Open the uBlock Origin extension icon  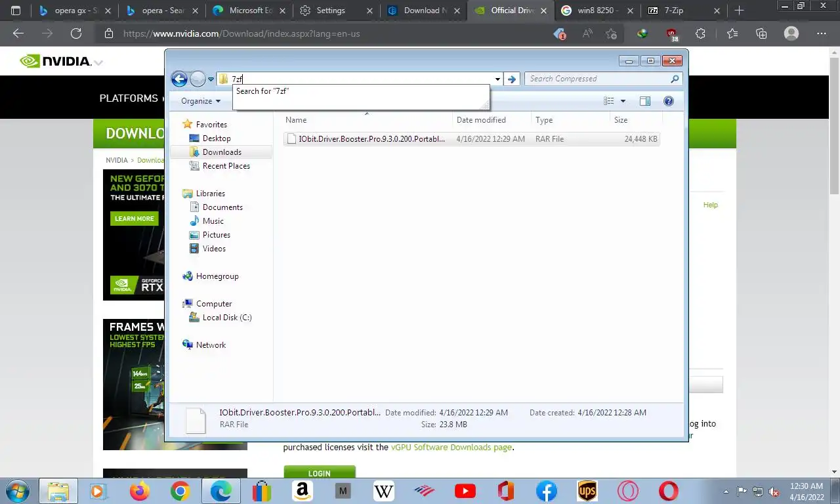(x=672, y=34)
